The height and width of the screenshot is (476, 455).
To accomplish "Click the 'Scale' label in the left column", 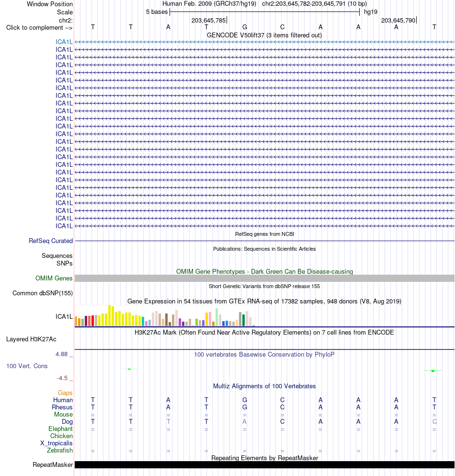I will point(65,12).
